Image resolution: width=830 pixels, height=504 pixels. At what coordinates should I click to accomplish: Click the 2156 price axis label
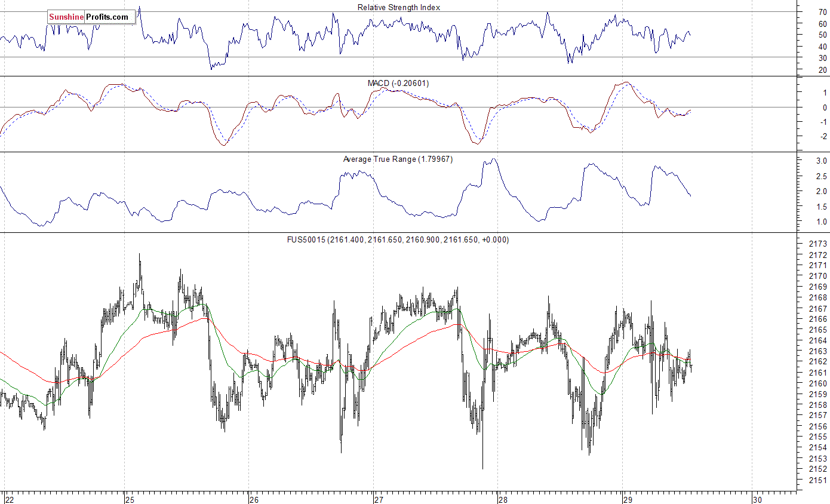click(x=817, y=427)
